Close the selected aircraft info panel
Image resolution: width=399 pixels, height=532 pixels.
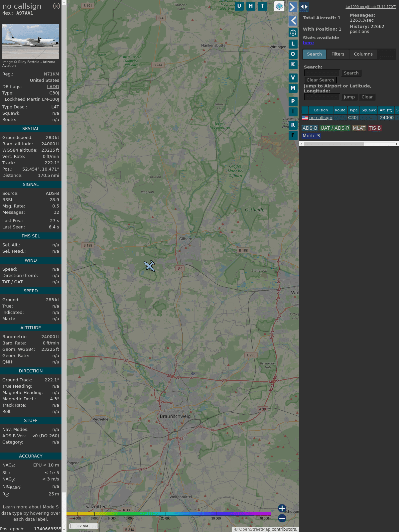coord(57,6)
